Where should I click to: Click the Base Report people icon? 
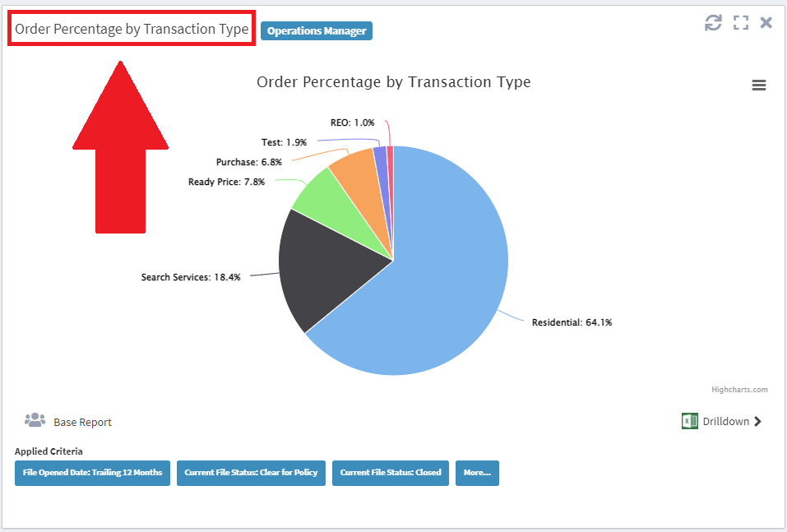pos(35,421)
